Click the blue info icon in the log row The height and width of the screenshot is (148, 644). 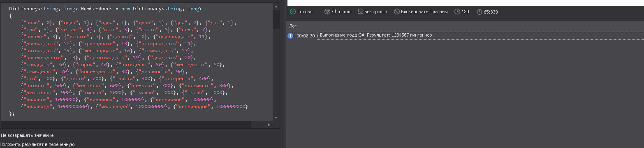pyautogui.click(x=290, y=36)
